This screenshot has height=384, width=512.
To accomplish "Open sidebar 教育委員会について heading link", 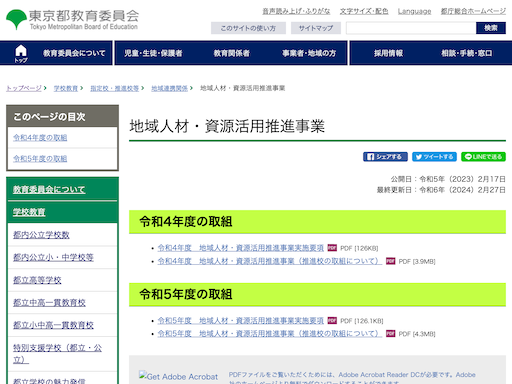I will tap(49, 189).
